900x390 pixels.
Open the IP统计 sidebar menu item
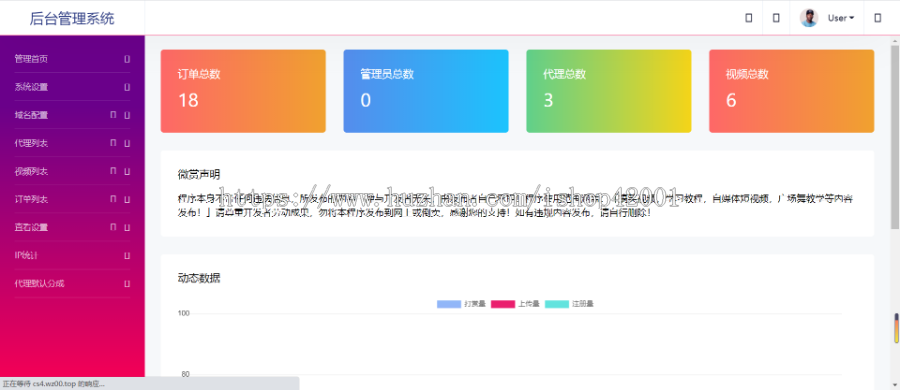pos(72,255)
